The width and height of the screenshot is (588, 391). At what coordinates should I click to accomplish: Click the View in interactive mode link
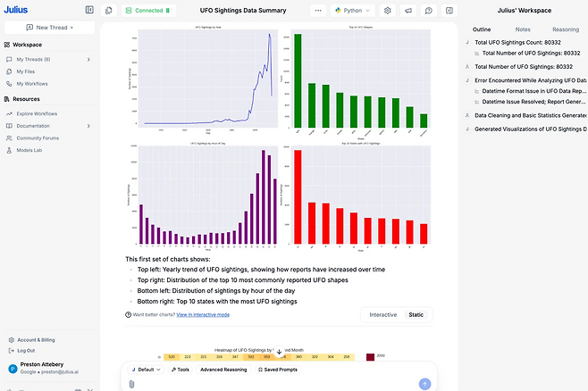coord(202,314)
